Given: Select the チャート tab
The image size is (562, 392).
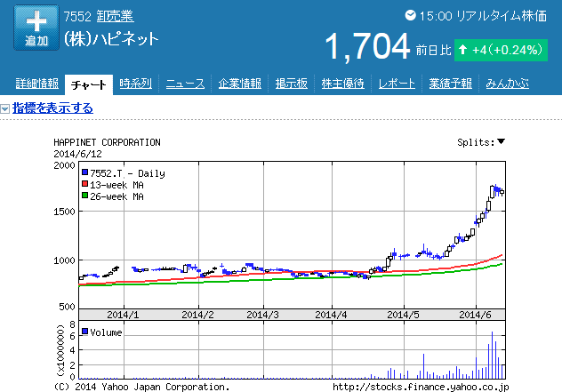Looking at the screenshot, I should (89, 85).
